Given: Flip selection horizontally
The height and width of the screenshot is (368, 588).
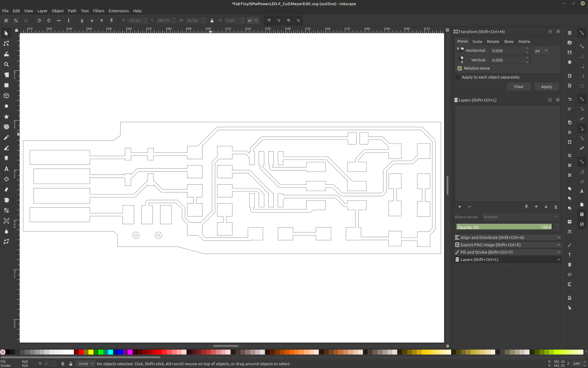Looking at the screenshot, I should click(59, 21).
